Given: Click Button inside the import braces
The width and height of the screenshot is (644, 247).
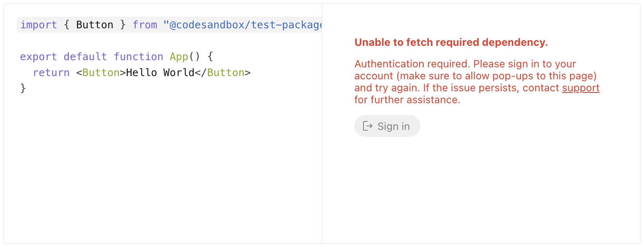Looking at the screenshot, I should (95, 25).
